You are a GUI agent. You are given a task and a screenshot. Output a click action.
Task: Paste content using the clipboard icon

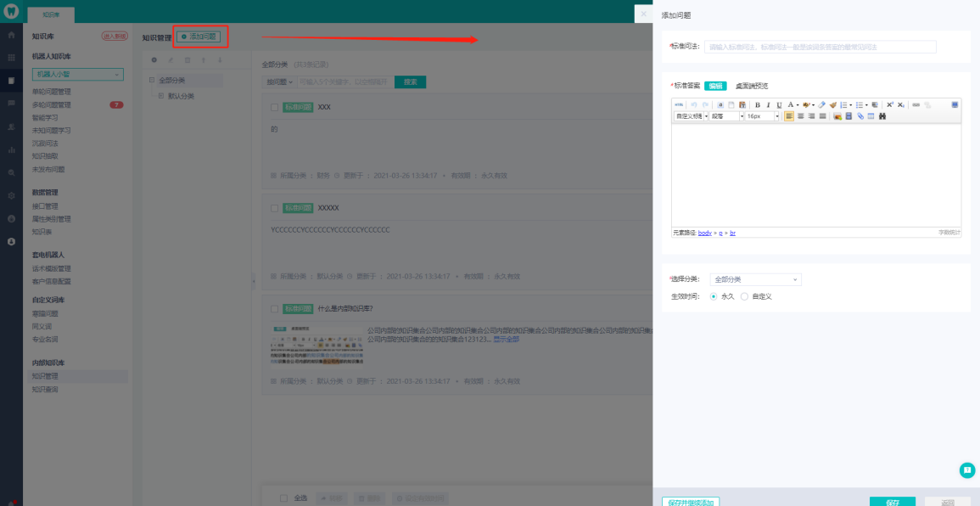tap(742, 105)
